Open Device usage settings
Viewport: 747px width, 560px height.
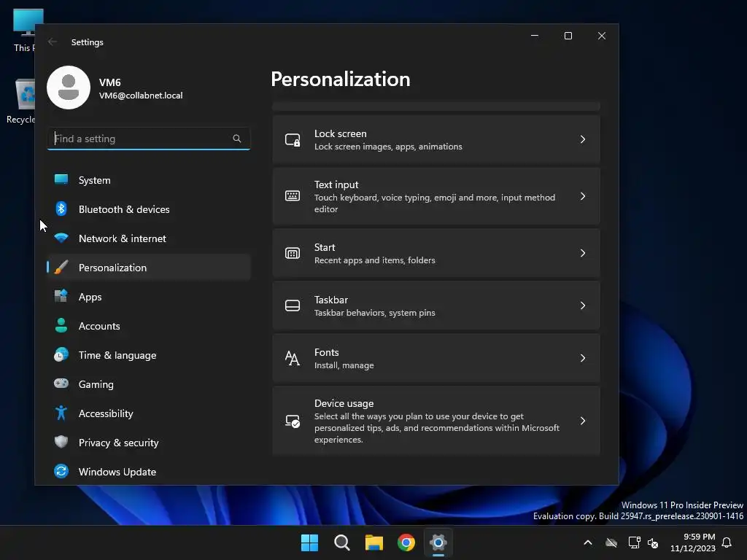point(436,421)
